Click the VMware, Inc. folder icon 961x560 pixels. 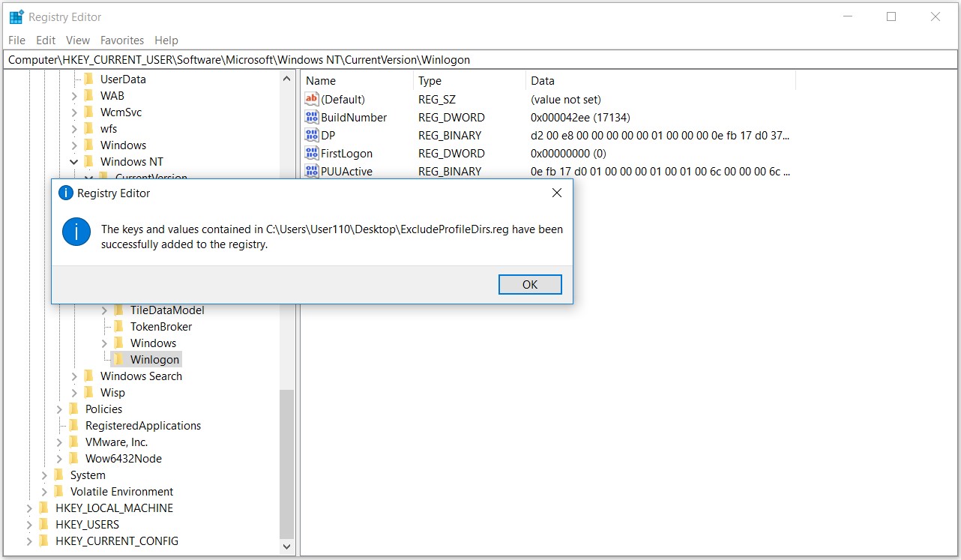(74, 442)
